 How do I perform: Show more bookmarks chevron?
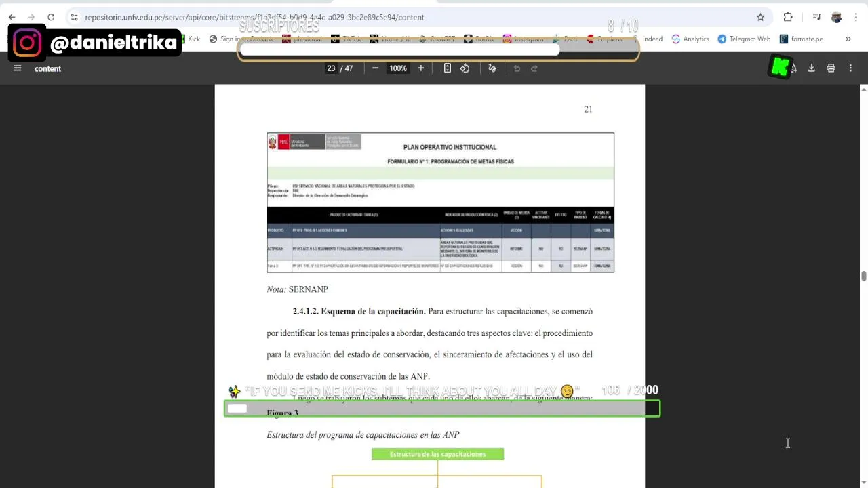848,39
